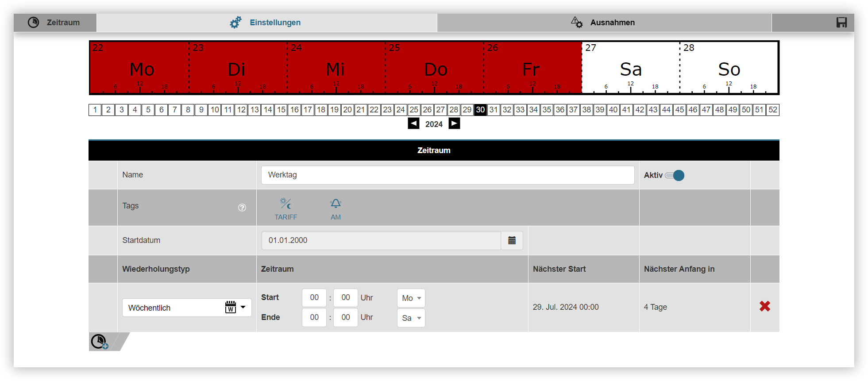Go to next year with right arrow
The width and height of the screenshot is (868, 381).
tap(454, 123)
